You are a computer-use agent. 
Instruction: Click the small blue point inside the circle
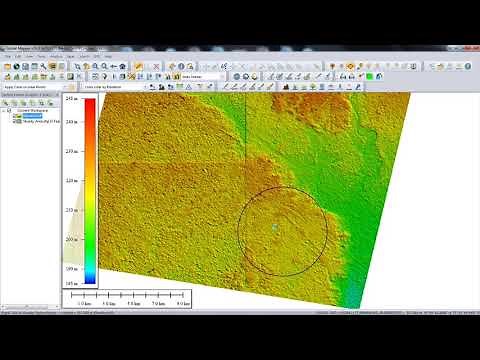tap(275, 227)
